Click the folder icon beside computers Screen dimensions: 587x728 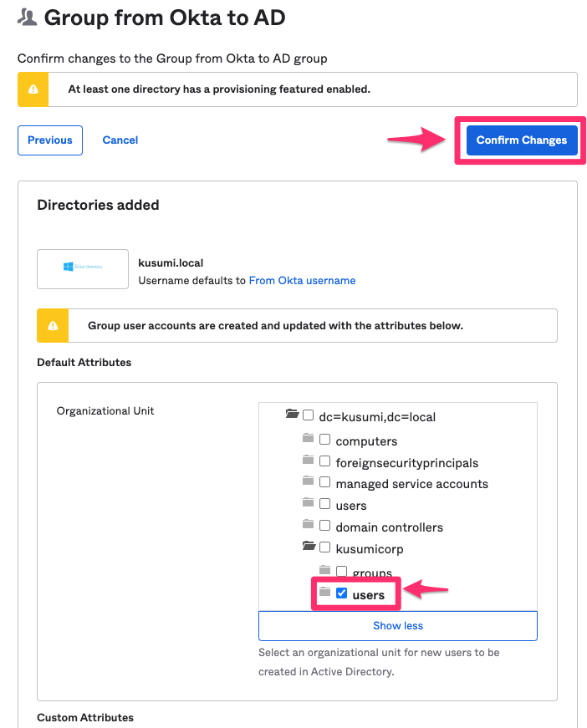click(307, 438)
